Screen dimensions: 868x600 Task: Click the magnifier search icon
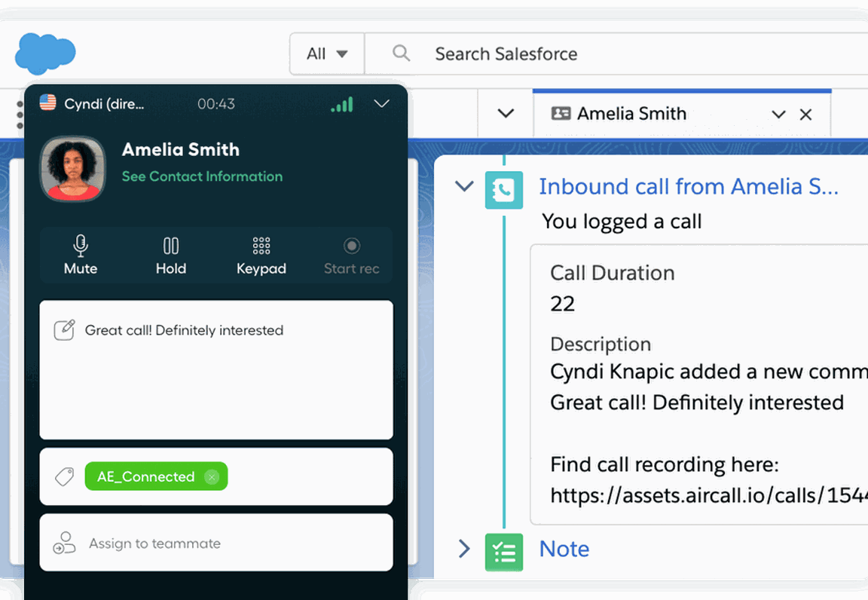(x=402, y=54)
